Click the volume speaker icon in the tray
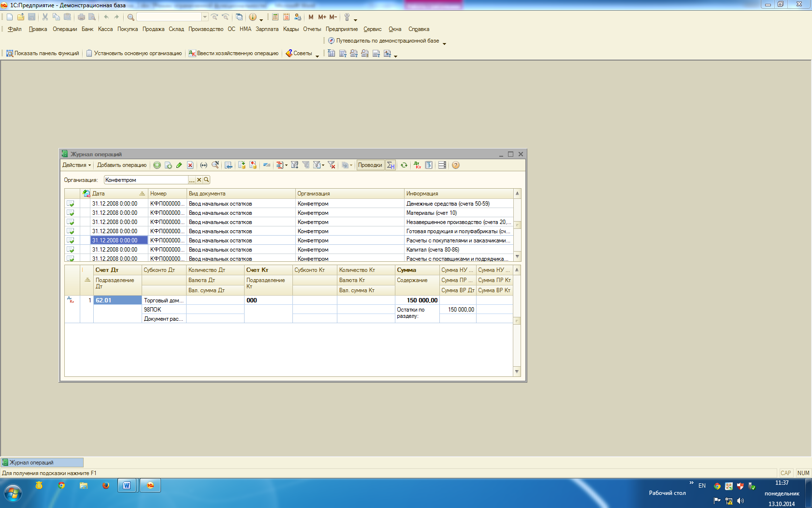This screenshot has height=508, width=812. pyautogui.click(x=740, y=501)
